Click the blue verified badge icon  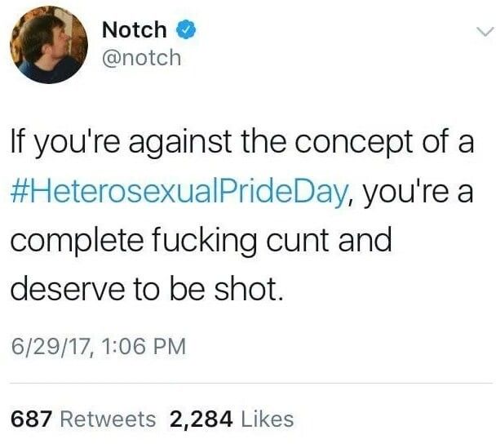(x=186, y=29)
